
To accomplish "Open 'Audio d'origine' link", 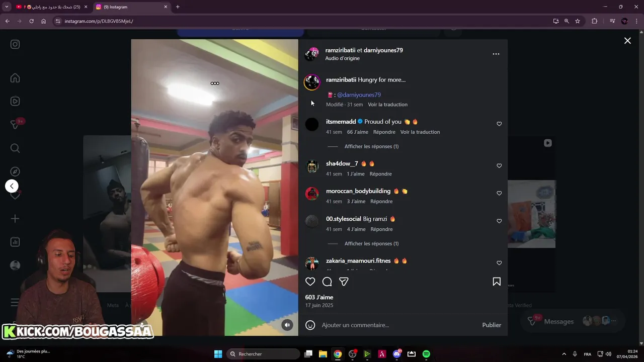I will (x=342, y=58).
